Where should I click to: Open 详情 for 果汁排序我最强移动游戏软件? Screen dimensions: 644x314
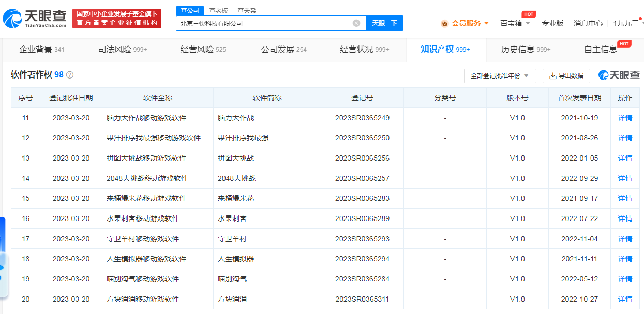(625, 138)
